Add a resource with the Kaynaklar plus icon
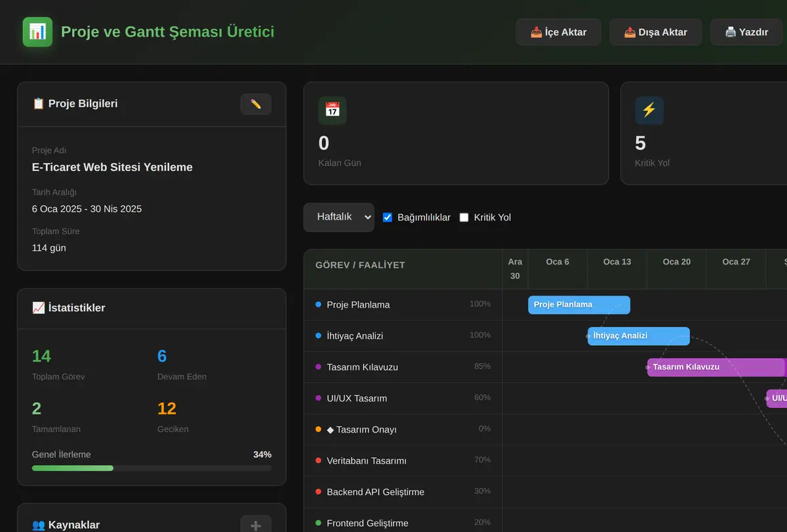This screenshot has width=787, height=532. tap(256, 525)
